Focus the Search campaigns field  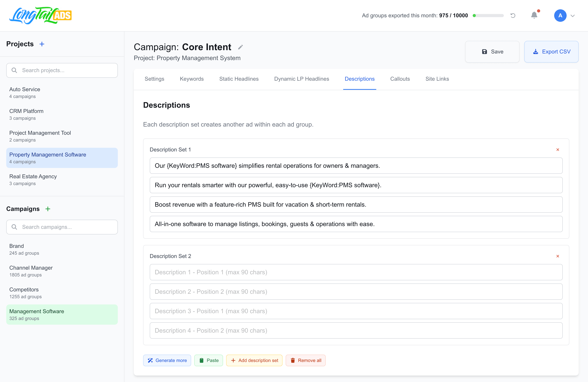tap(62, 227)
